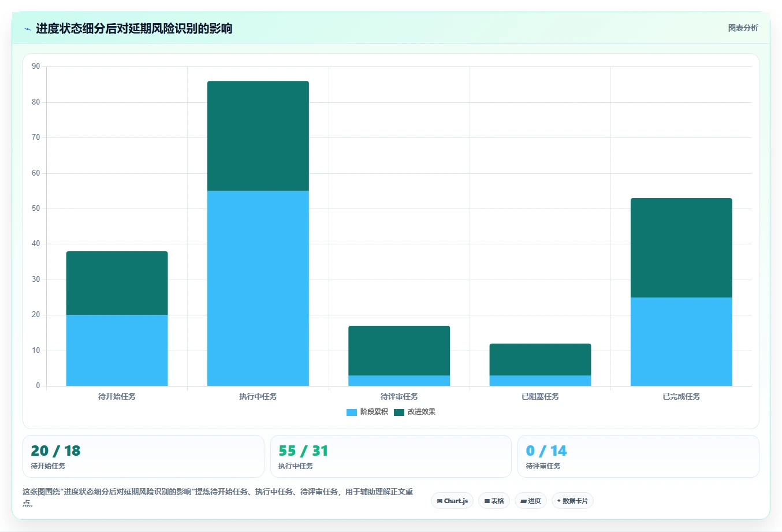Image resolution: width=782 pixels, height=532 pixels.
Task: Click the blue segment of 执行中任务 bar
Action: click(x=258, y=288)
